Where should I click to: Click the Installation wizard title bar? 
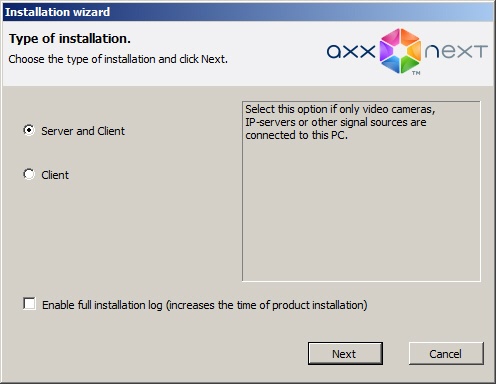[x=248, y=12]
